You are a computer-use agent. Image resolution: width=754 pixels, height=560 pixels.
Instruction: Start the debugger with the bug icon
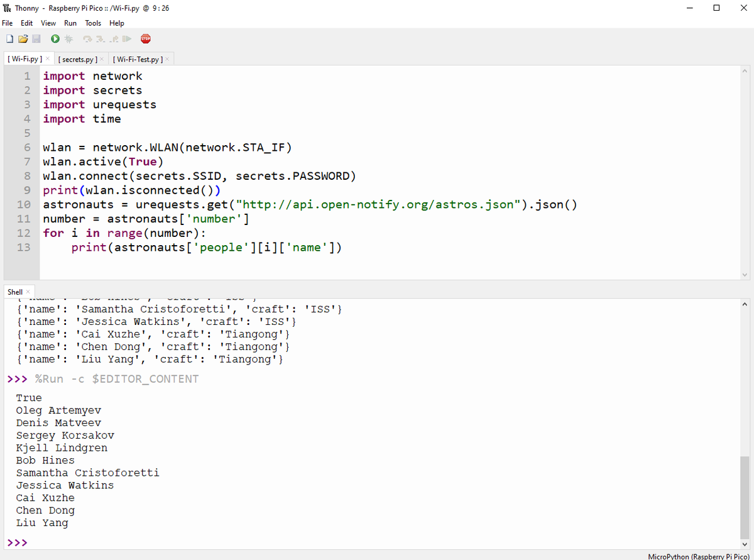(x=68, y=39)
